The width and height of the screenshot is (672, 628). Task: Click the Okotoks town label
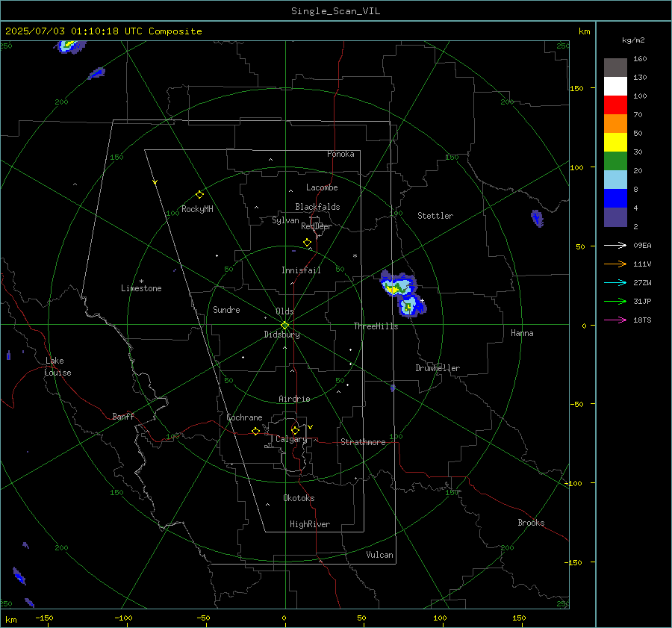299,498
